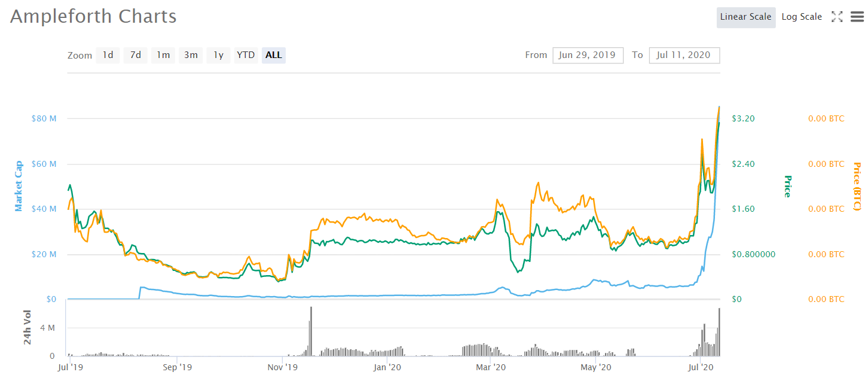
Task: Click the $60 M axis label
Action: [44, 164]
